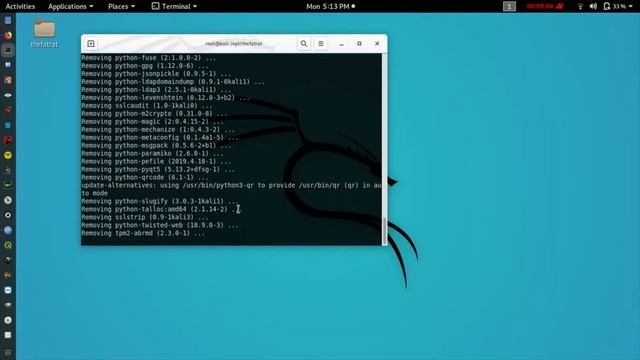The height and width of the screenshot is (360, 640).
Task: Click the line 'Removing python-ldap3'
Action: tap(156, 90)
